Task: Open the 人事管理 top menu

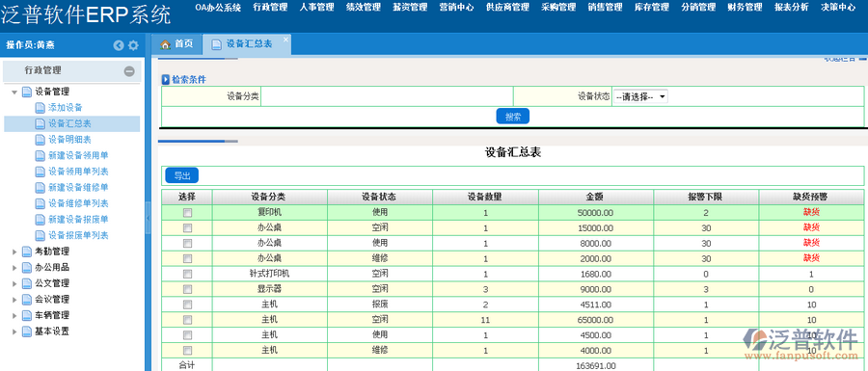Action: point(316,7)
